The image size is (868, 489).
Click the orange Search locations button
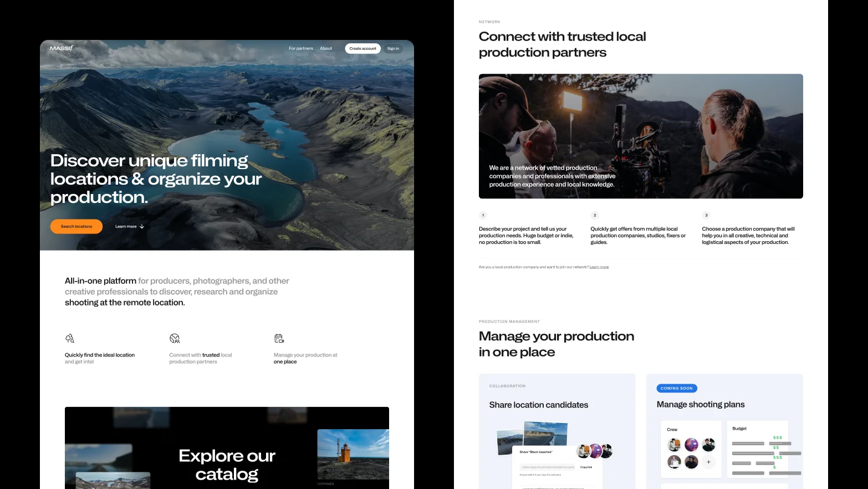coord(76,227)
